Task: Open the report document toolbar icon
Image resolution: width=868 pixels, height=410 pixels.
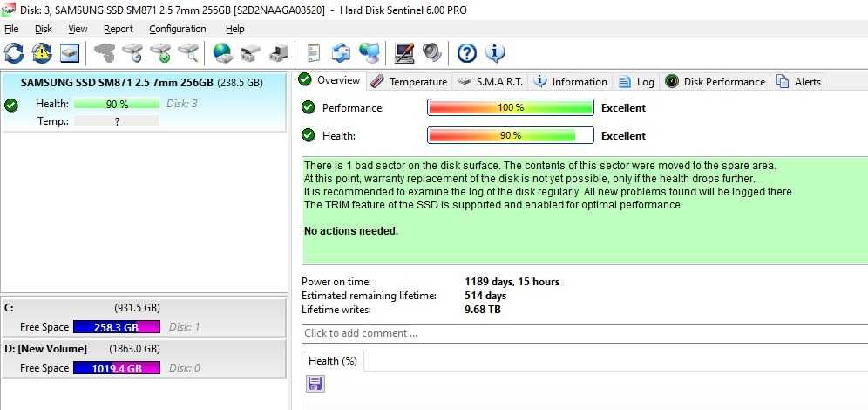Action: [x=314, y=53]
